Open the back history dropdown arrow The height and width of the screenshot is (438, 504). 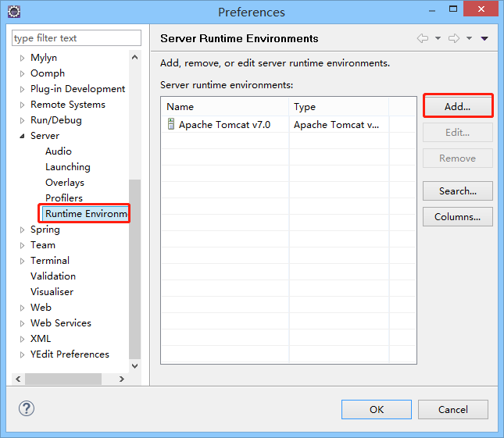pyautogui.click(x=438, y=38)
